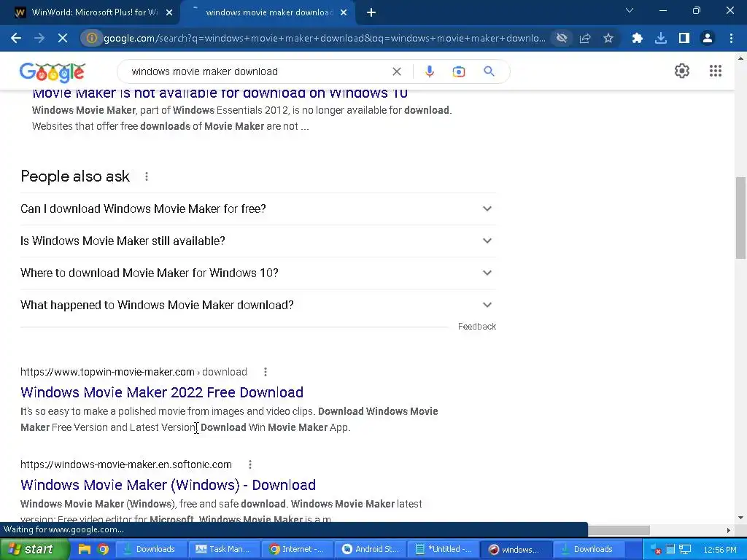Open Chrome downloads tray icon
The width and height of the screenshot is (747, 560).
tap(660, 38)
